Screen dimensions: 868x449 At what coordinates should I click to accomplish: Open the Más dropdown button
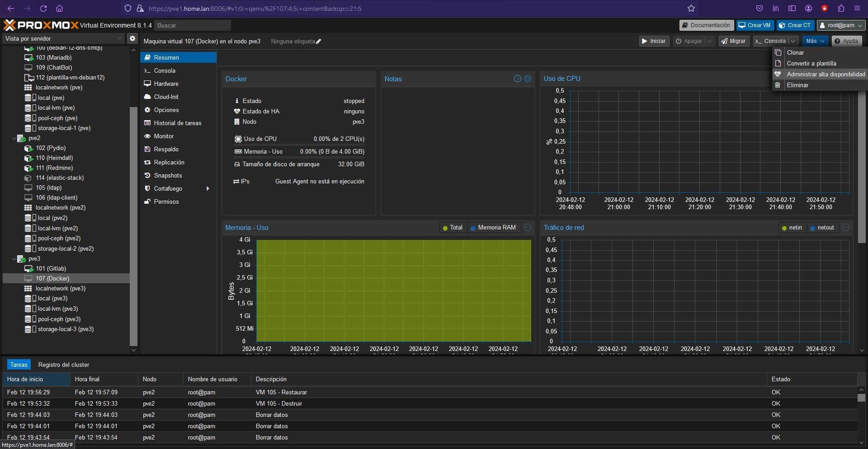coord(815,41)
